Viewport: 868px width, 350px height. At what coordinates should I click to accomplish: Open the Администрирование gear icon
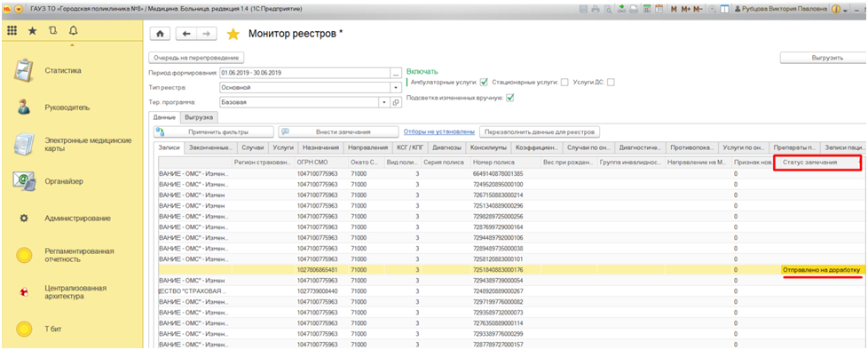point(24,219)
